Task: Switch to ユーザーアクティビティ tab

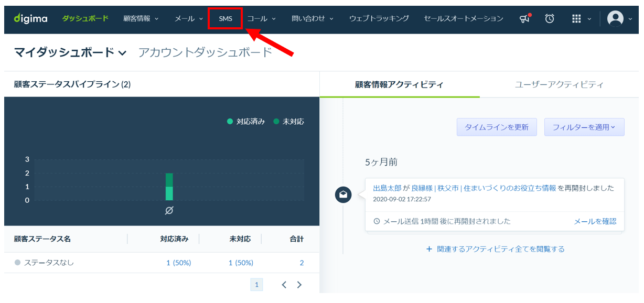Action: click(x=559, y=84)
